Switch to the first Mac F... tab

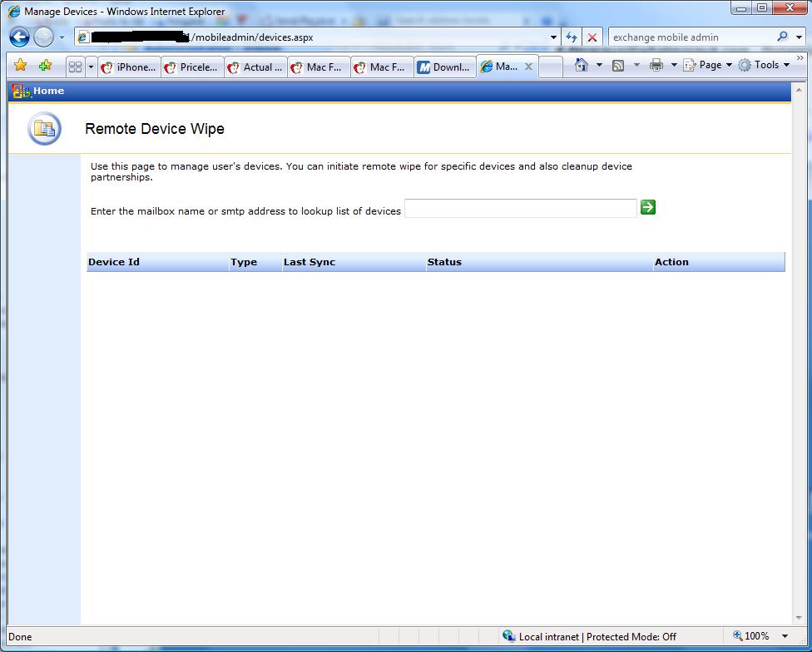pyautogui.click(x=319, y=67)
